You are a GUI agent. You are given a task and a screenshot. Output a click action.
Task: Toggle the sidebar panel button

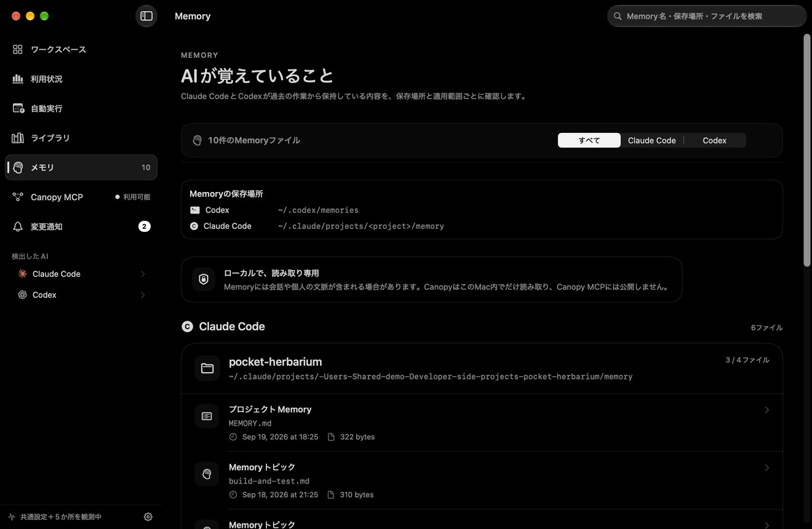[x=146, y=16]
